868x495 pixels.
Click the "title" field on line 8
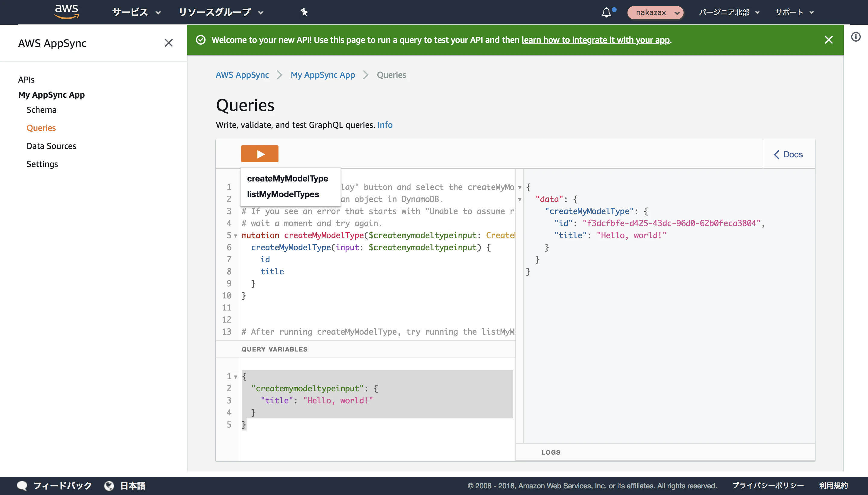point(272,271)
